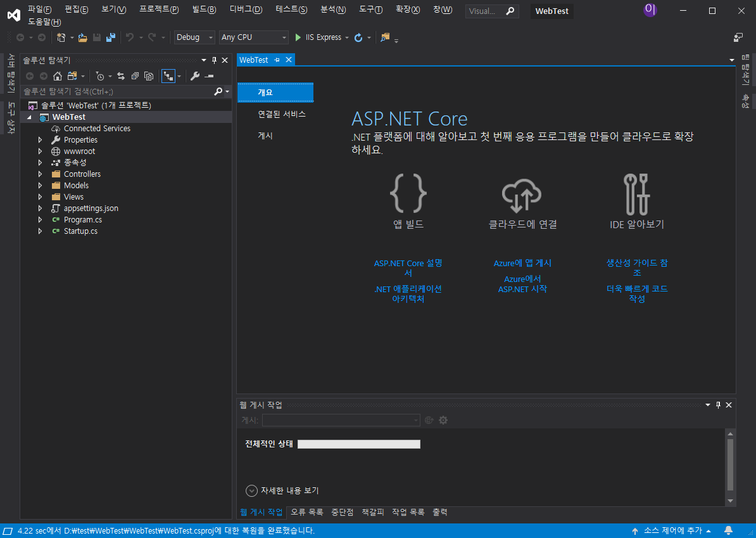Switch to the 오류 목록 tab
The width and height of the screenshot is (756, 538).
pyautogui.click(x=306, y=513)
